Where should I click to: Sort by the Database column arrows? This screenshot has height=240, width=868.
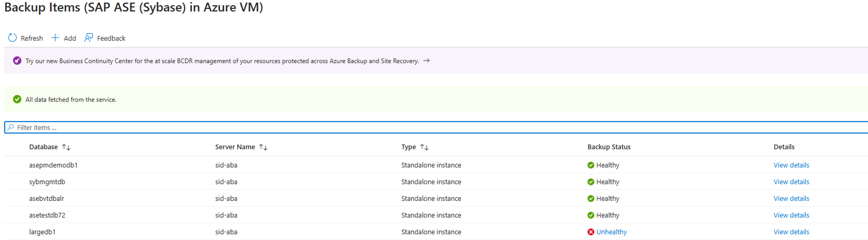[x=66, y=147]
